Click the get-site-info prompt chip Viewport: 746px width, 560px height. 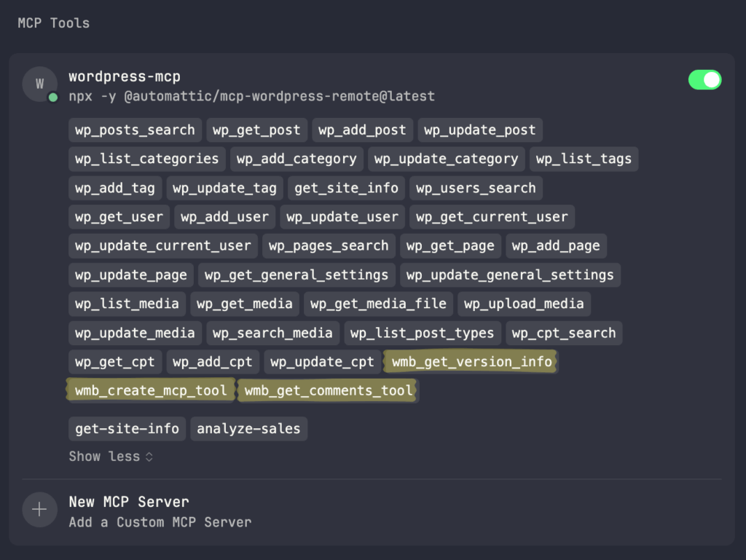(x=127, y=429)
